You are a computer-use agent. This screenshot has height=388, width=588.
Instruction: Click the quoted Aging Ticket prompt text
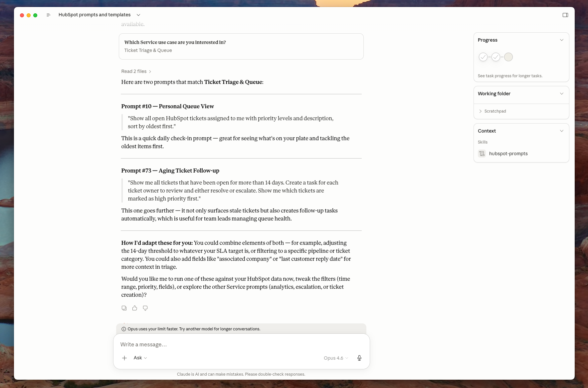[233, 191]
